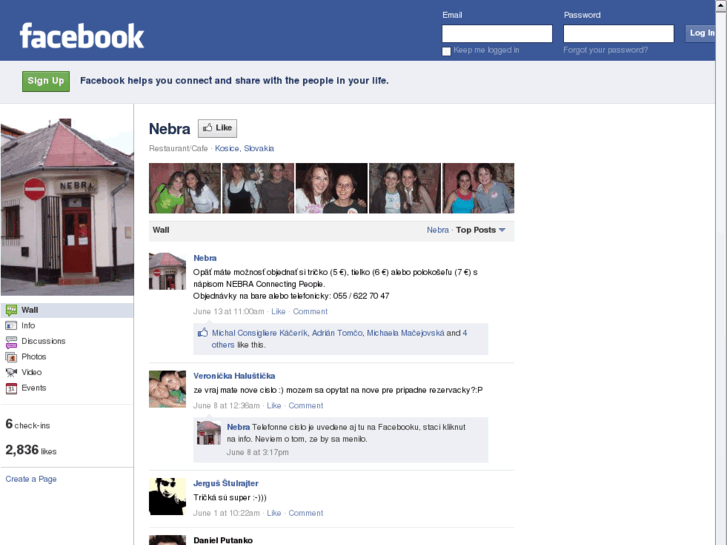Open the Events tab in sidebar
Image resolution: width=727 pixels, height=545 pixels.
[67, 388]
